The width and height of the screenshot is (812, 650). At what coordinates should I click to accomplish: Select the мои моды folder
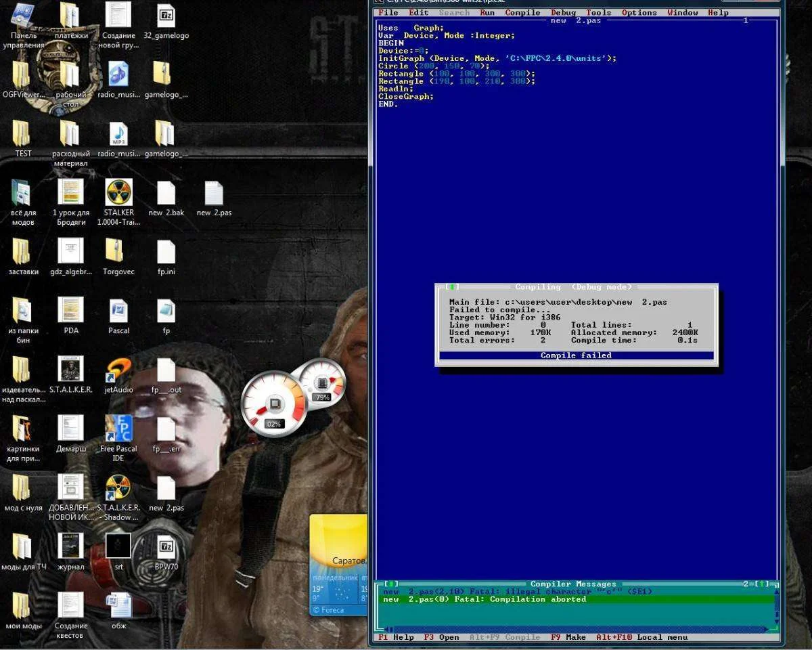23,612
